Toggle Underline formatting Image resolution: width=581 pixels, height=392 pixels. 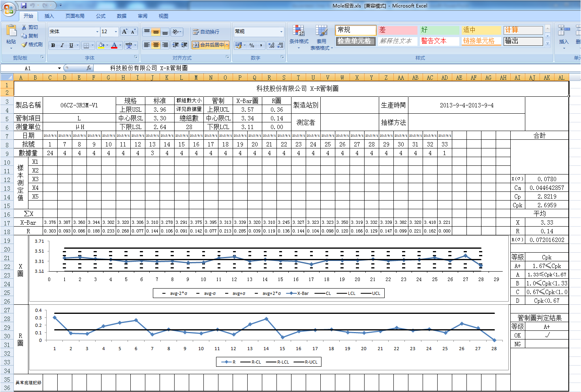point(71,45)
